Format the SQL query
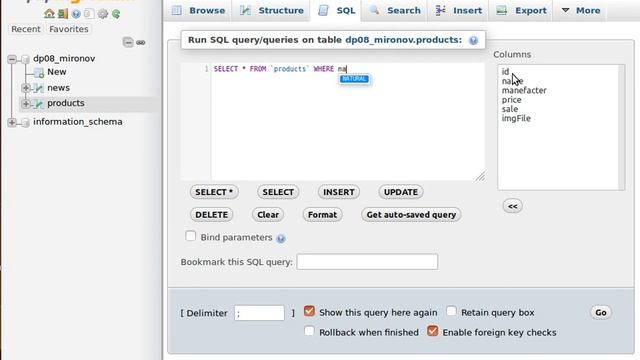 [322, 215]
